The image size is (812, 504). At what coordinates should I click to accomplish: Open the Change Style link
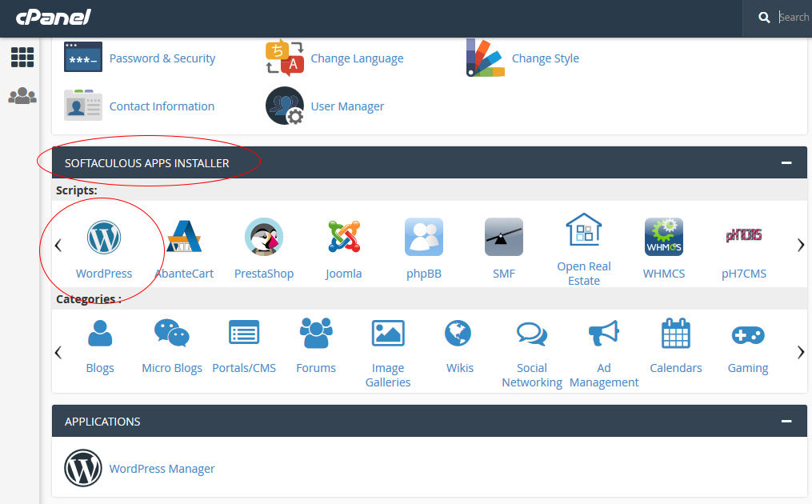[x=546, y=58]
